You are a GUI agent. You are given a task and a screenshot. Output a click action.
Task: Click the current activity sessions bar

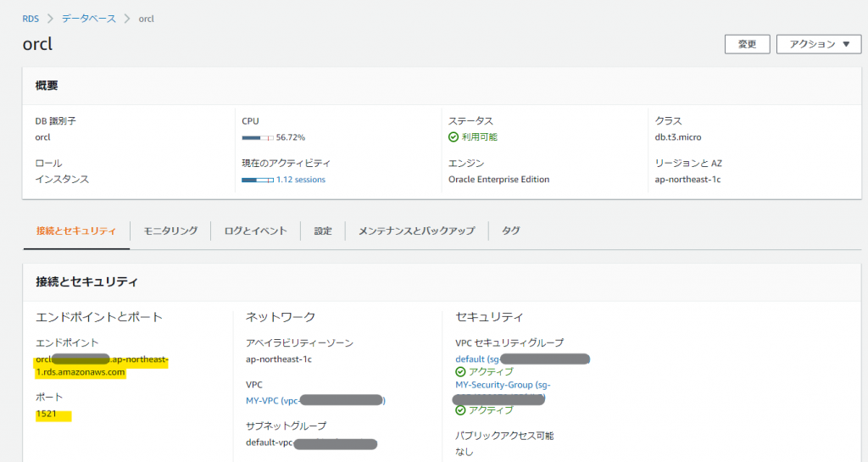(x=257, y=180)
